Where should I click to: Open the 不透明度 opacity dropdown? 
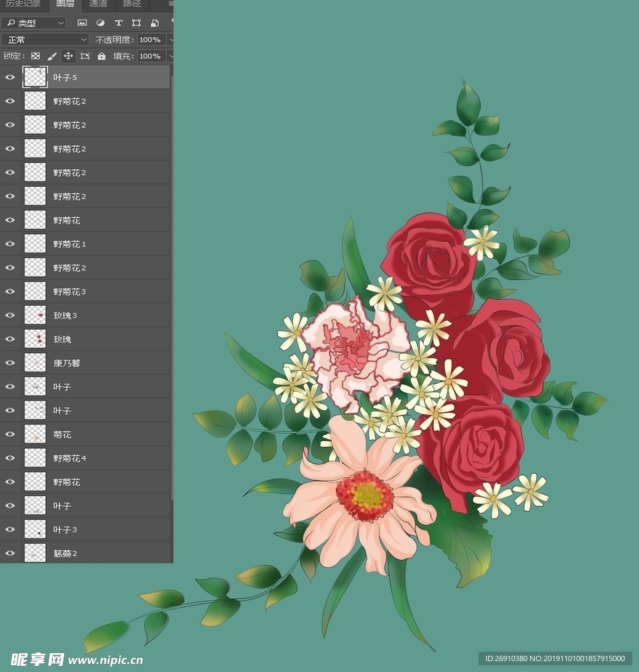[154, 39]
